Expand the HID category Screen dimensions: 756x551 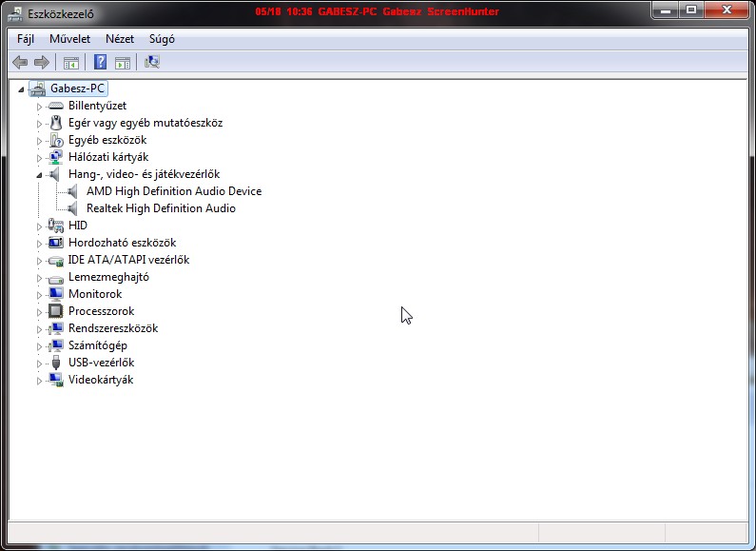click(39, 226)
